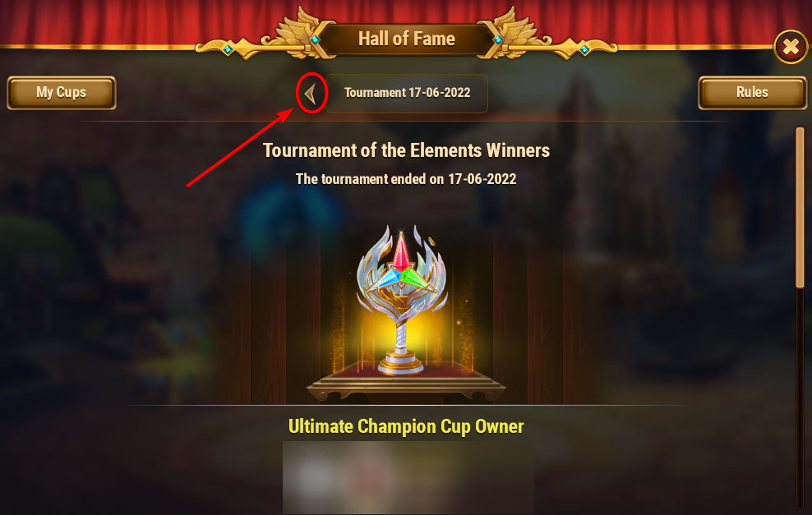The image size is (812, 515).
Task: Click the green crystal on the trophy
Action: [x=418, y=278]
